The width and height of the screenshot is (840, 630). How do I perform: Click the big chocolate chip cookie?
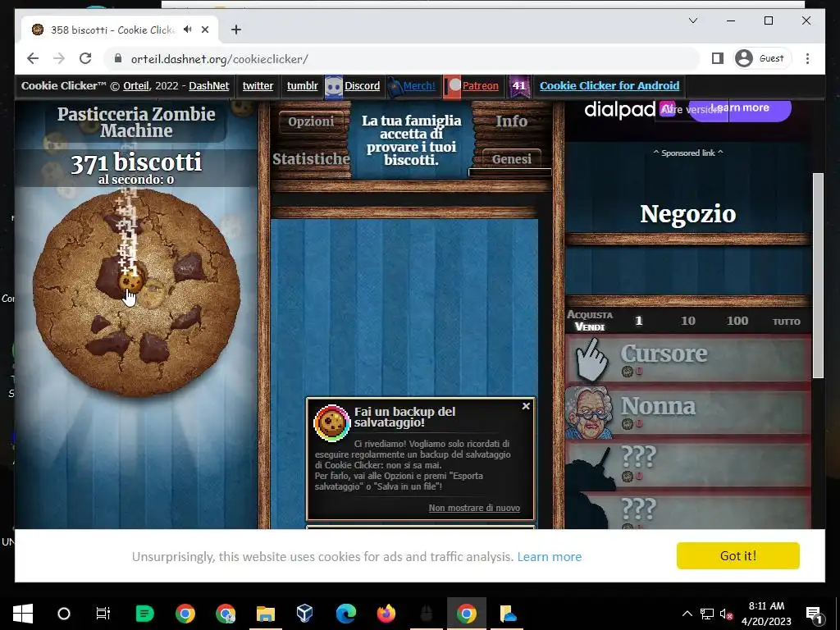[137, 293]
